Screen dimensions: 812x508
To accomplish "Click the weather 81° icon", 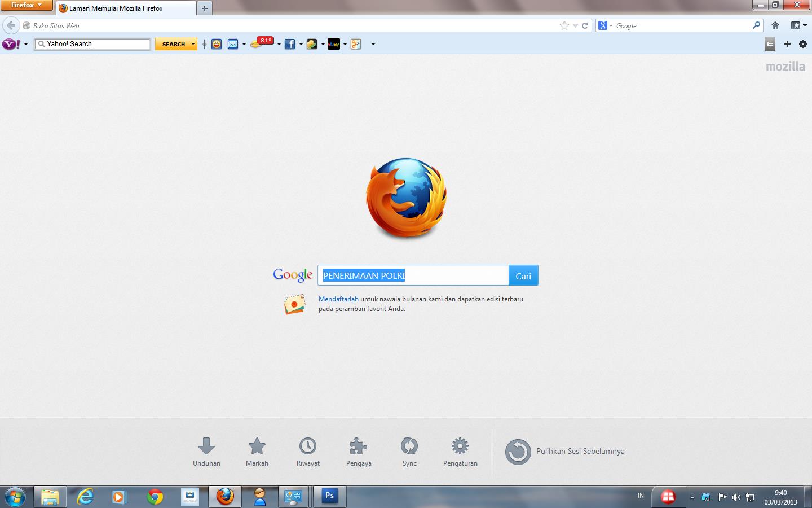I will (262, 43).
